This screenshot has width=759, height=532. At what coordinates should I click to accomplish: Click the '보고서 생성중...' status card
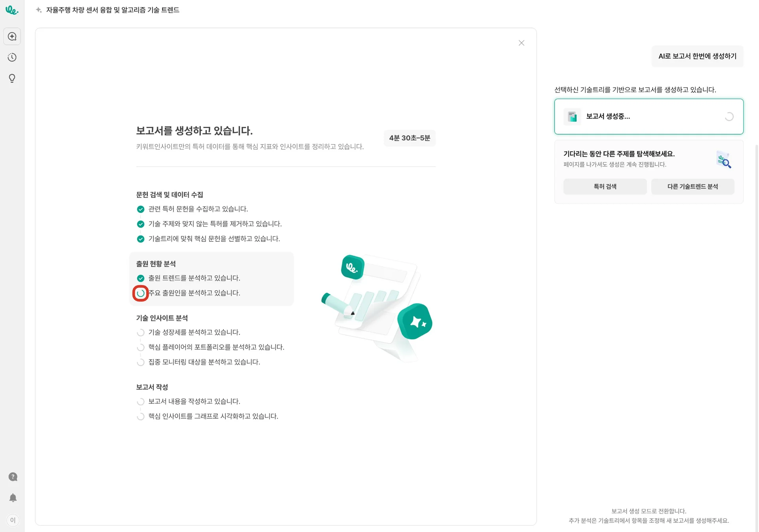[x=648, y=117]
